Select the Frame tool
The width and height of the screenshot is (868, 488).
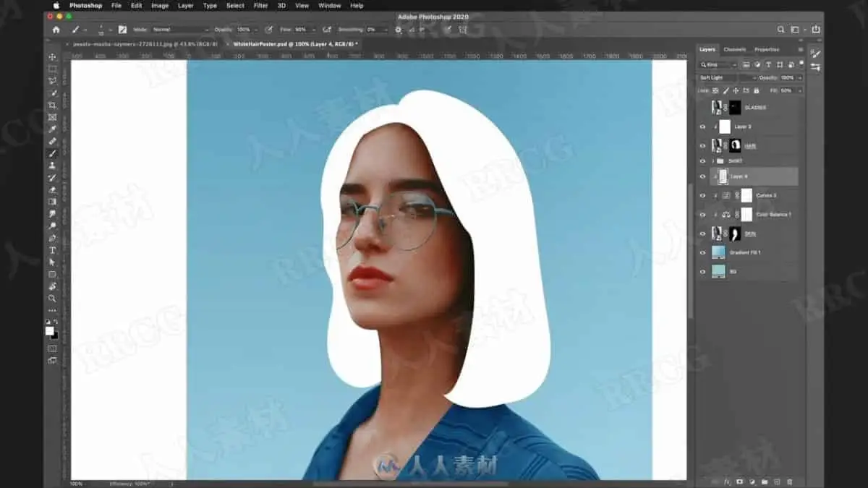coord(52,117)
